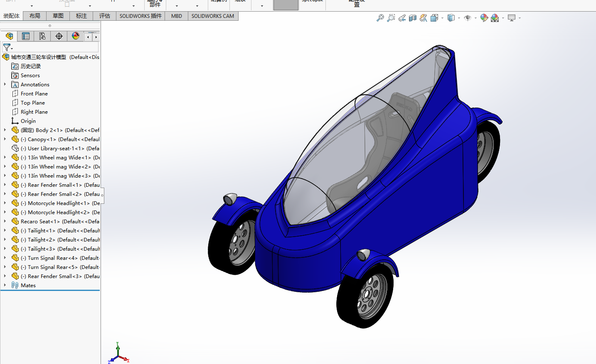Image resolution: width=596 pixels, height=364 pixels.
Task: Click the Zoom to Fit icon
Action: (380, 18)
